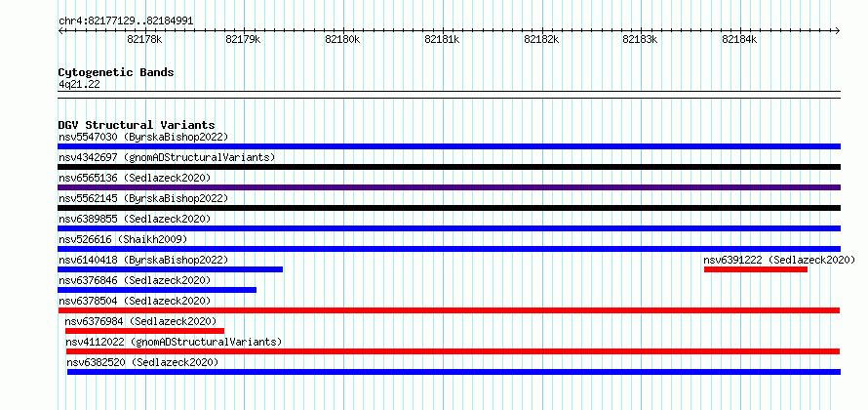Select the black bar under nsv5562145
The height and width of the screenshot is (410, 868).
[x=449, y=208]
